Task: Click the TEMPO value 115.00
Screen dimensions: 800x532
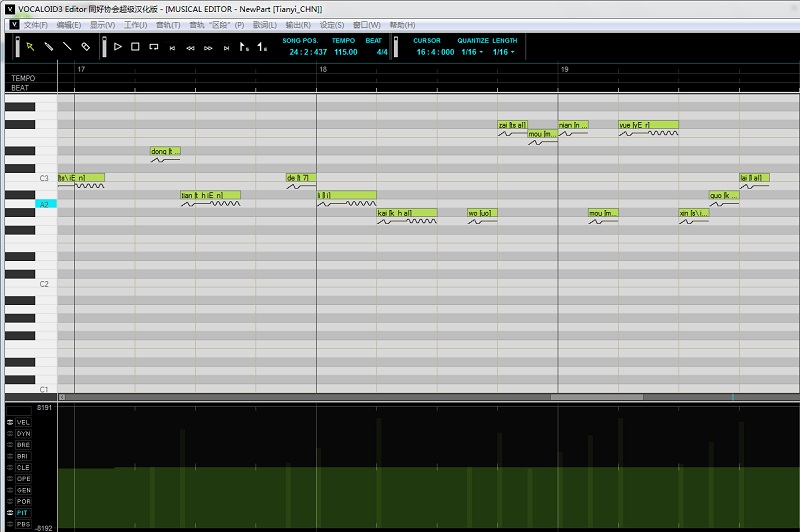Action: pyautogui.click(x=346, y=52)
